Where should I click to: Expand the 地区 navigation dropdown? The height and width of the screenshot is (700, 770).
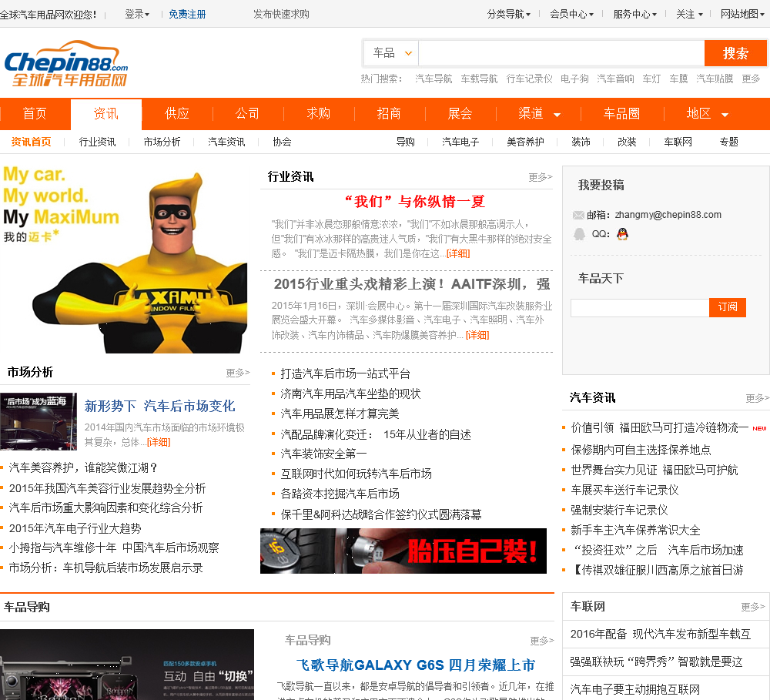pos(707,113)
